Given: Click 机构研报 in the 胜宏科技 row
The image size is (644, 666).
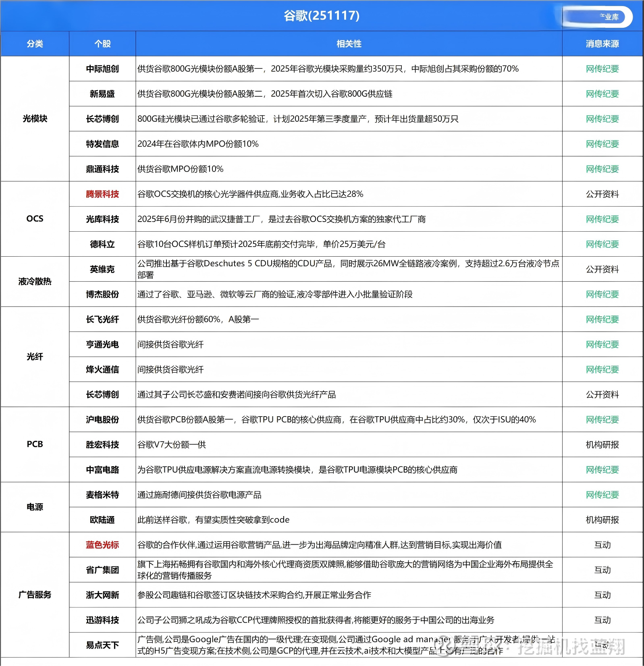Looking at the screenshot, I should click(602, 444).
